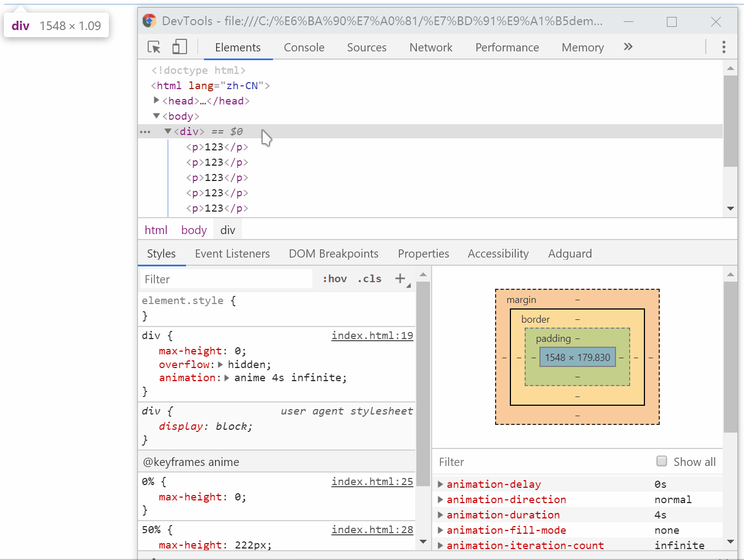The height and width of the screenshot is (560, 744).
Task: Expand the animation shorthand property
Action: [227, 377]
